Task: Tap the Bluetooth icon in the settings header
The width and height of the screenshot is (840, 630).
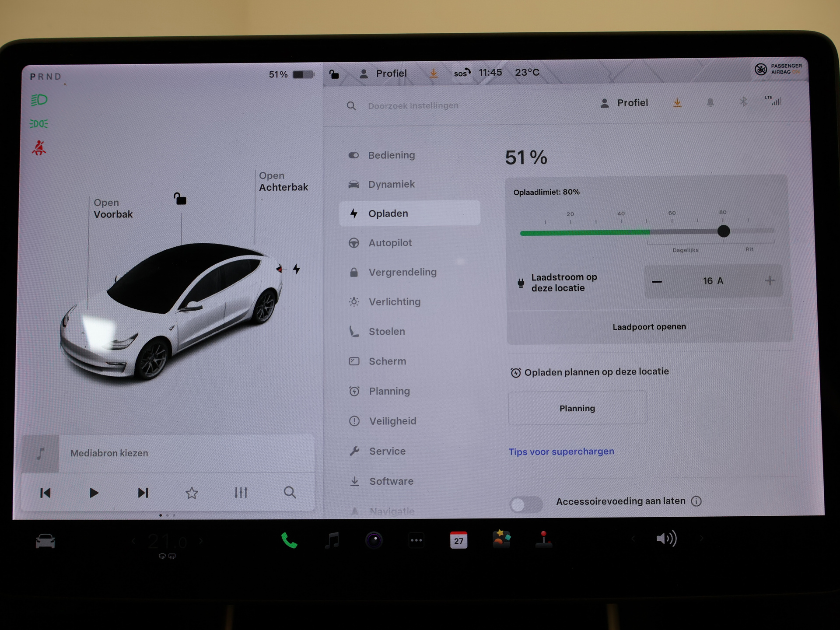Action: (x=743, y=102)
